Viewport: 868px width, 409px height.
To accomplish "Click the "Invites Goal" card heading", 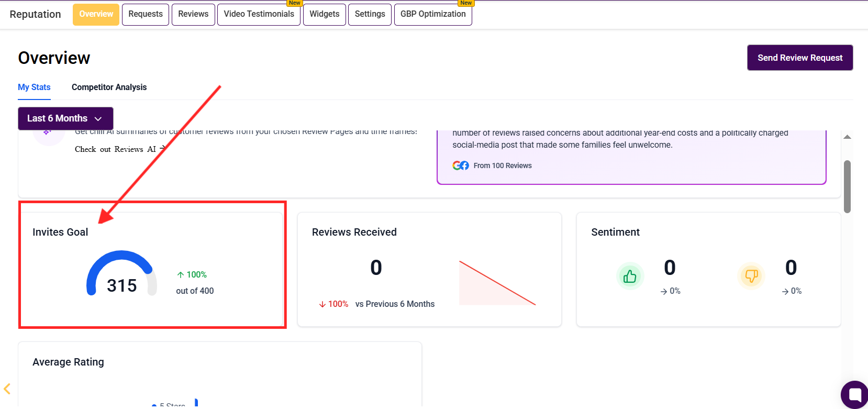I will coord(60,232).
